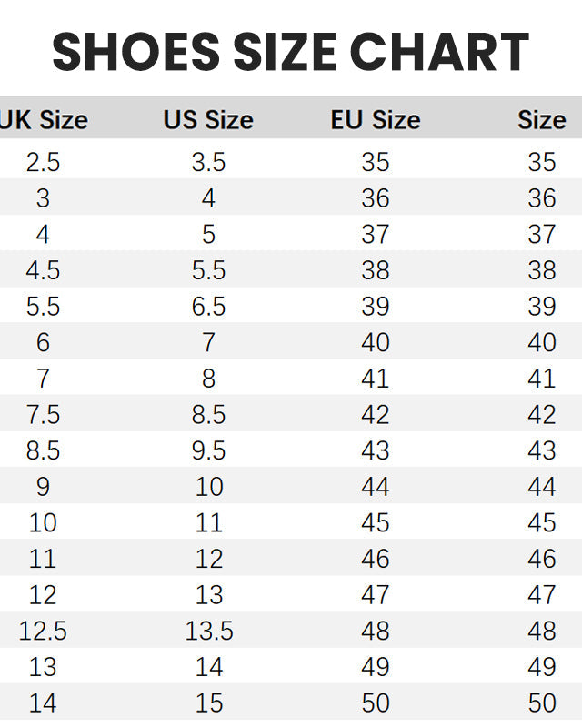582x728 pixels.
Task: Click the 50 in the rightmost Size column
Action: tap(541, 703)
